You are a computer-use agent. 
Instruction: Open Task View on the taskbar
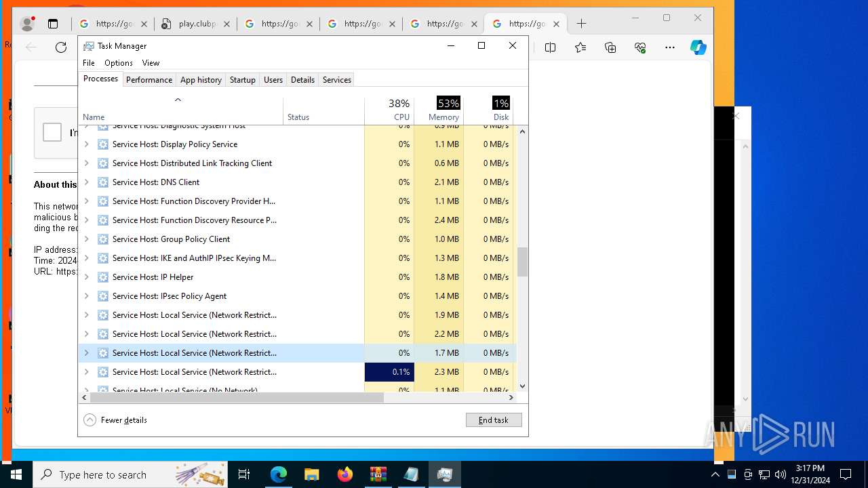click(244, 474)
